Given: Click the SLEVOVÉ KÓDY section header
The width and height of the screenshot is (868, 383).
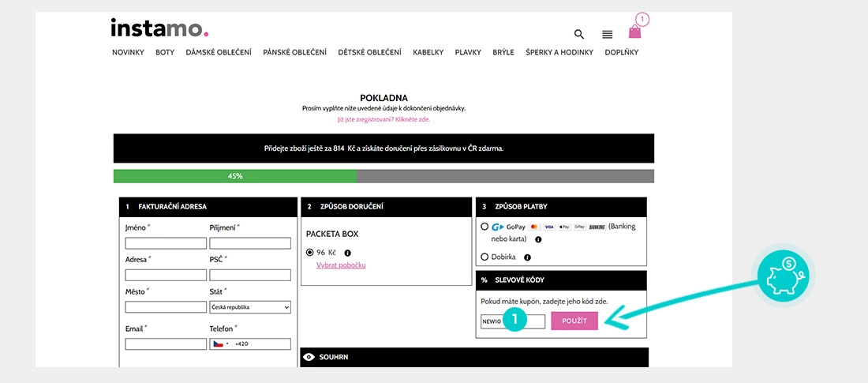Looking at the screenshot, I should (x=561, y=280).
